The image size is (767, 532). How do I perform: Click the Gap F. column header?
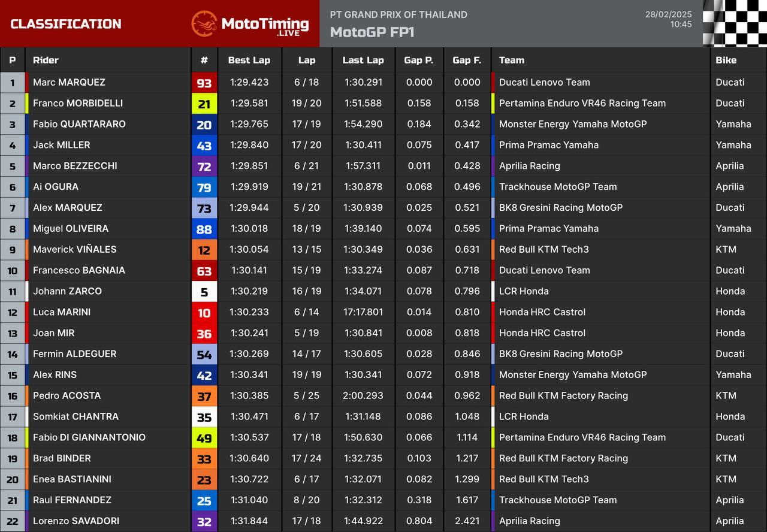467,60
